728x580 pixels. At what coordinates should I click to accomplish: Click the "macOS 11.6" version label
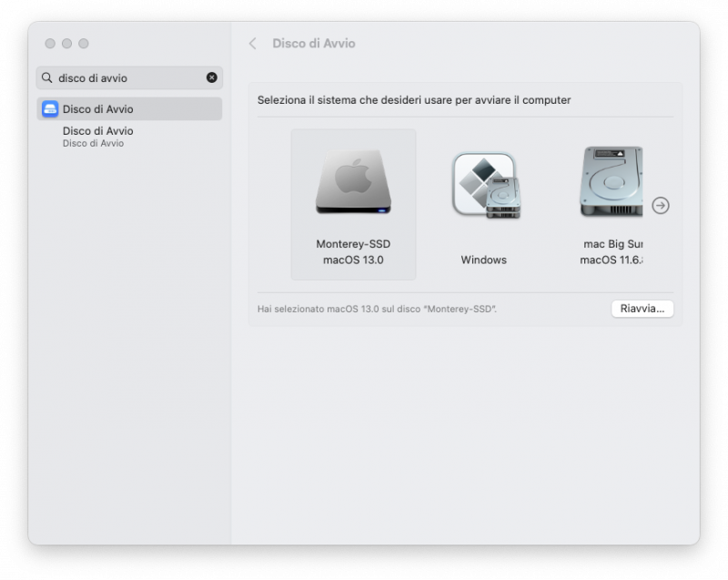611,260
